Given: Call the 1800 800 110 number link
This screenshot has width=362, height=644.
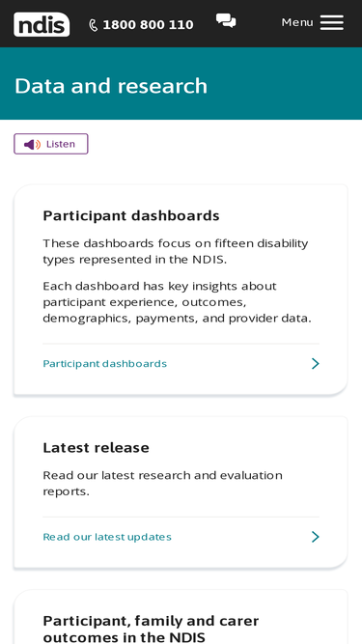Looking at the screenshot, I should tap(141, 25).
